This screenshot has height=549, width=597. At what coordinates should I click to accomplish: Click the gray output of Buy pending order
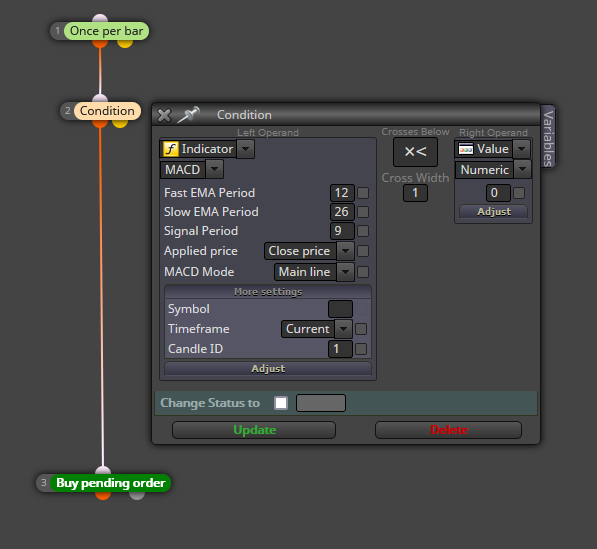(137, 495)
